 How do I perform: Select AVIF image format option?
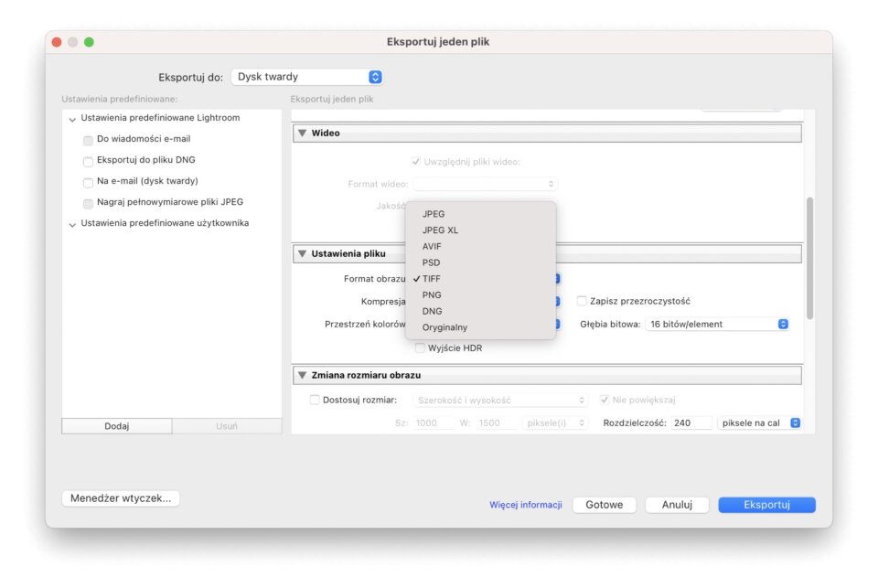[433, 247]
